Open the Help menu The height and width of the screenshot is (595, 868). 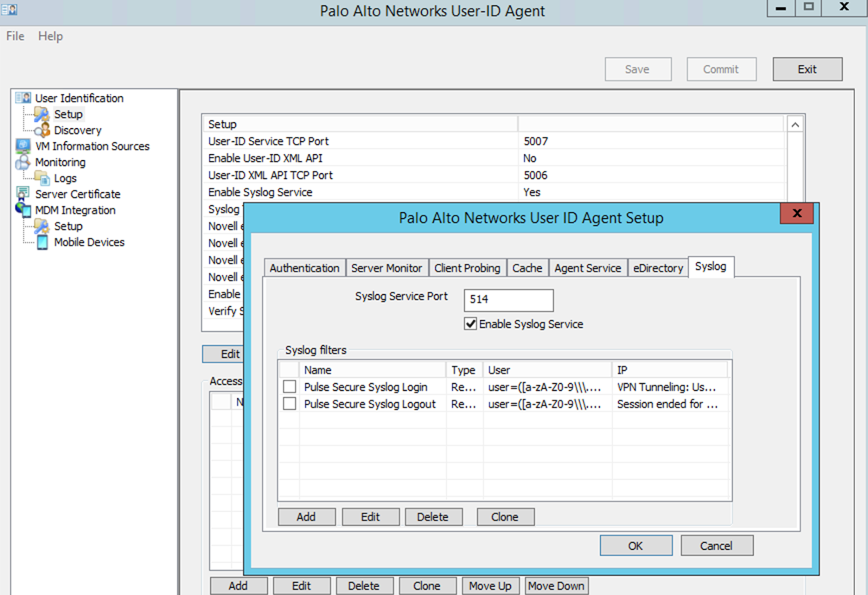coord(50,36)
